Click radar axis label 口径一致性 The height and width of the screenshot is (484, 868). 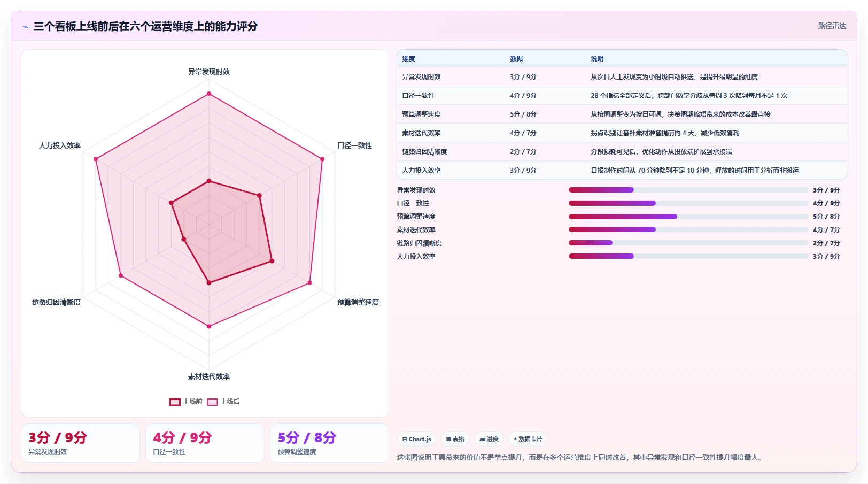[x=354, y=145]
